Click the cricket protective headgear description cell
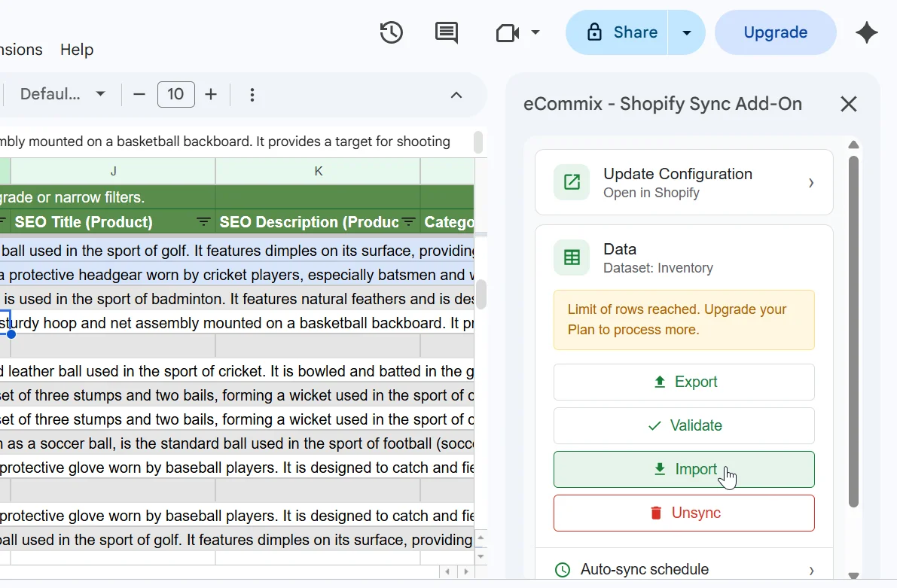Viewport: 897px width, 588px height. (236, 275)
